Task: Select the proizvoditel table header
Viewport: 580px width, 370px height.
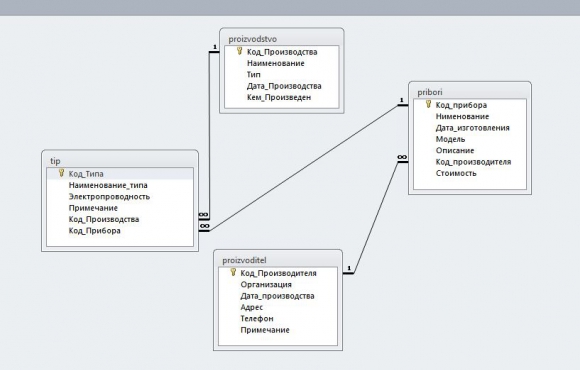Action: pos(278,260)
